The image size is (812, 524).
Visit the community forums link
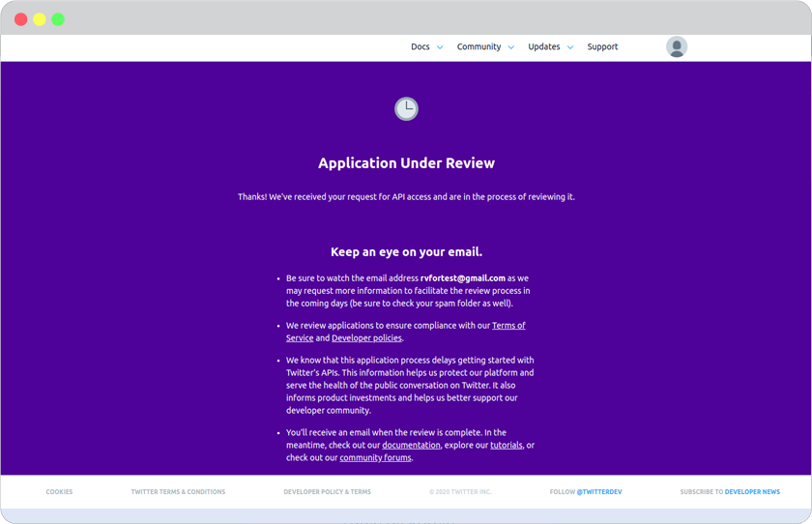[375, 457]
